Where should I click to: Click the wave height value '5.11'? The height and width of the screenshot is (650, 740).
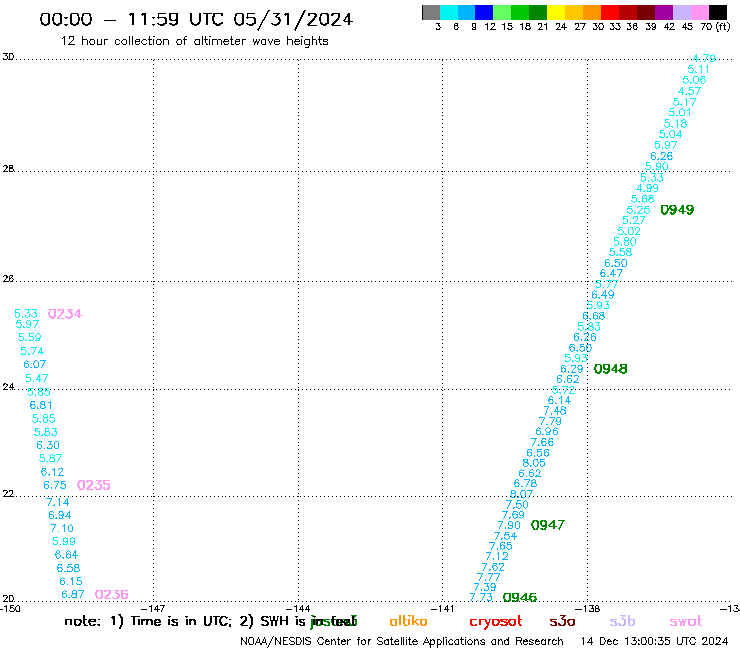coord(698,69)
